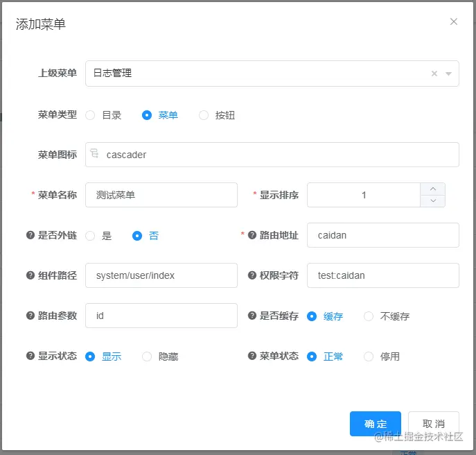
Task: Click the 显示排序 number field showing 1
Action: [364, 195]
